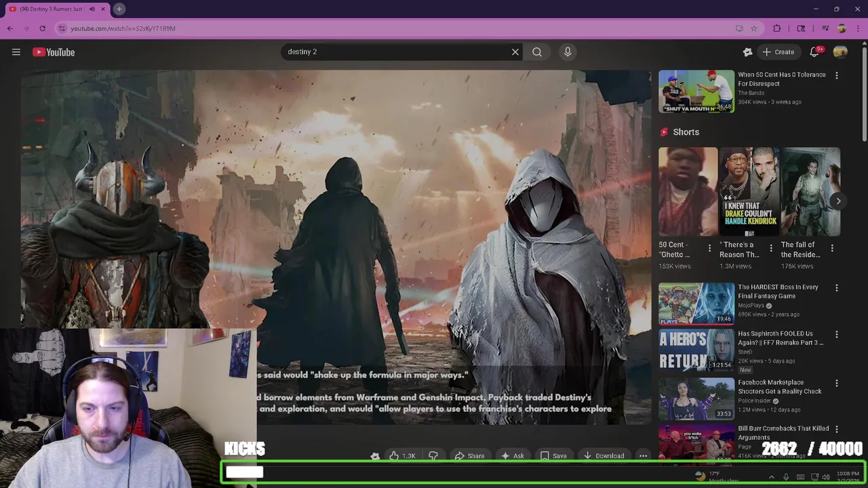The width and height of the screenshot is (868, 488).
Task: Click the Create button
Action: (x=778, y=52)
